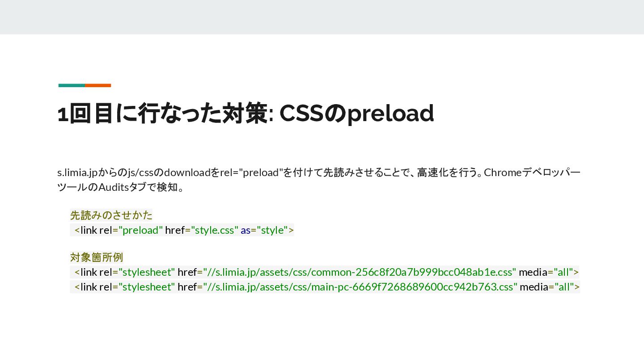Image resolution: width=644 pixels, height=362 pixels.
Task: Click the rel="preload" text in the paragraph
Action: pyautogui.click(x=251, y=173)
